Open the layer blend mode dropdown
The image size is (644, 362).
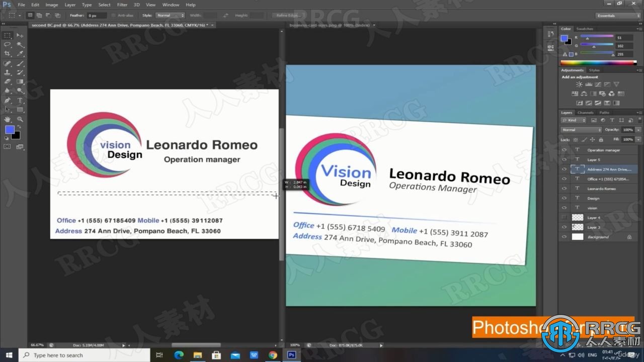[581, 130]
